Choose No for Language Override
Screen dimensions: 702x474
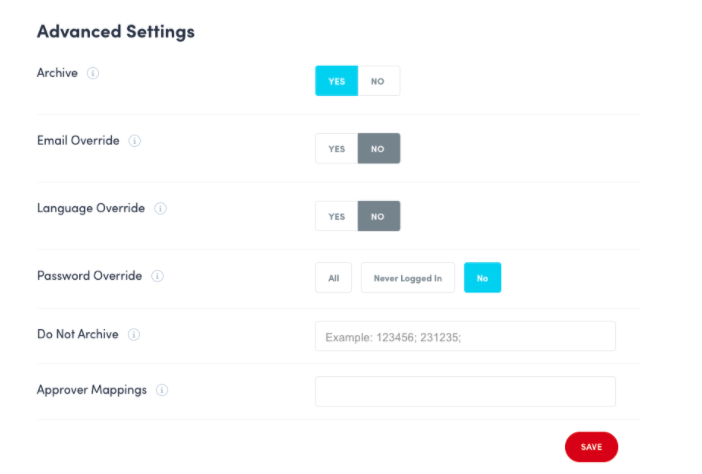pos(378,216)
